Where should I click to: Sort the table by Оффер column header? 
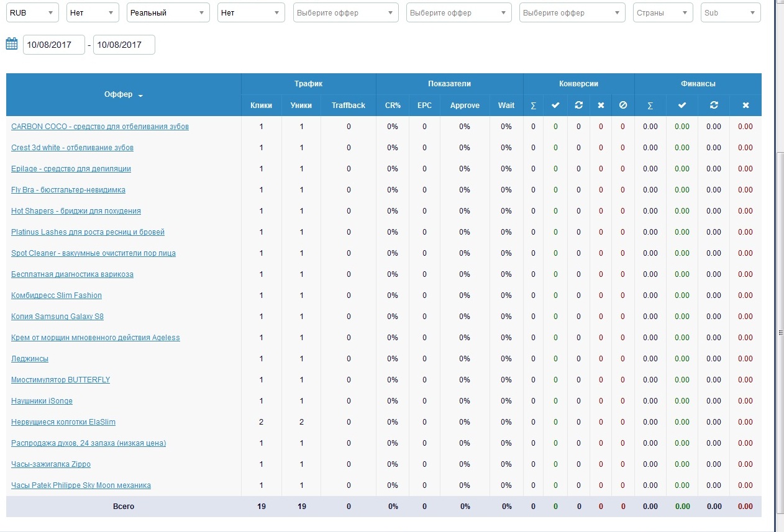click(123, 94)
